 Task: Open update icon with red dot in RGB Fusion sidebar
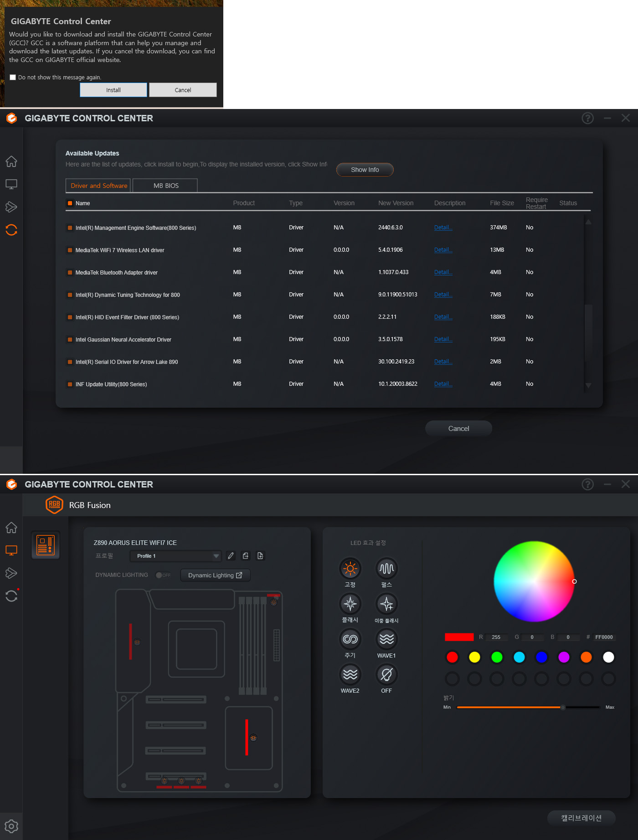pos(11,596)
